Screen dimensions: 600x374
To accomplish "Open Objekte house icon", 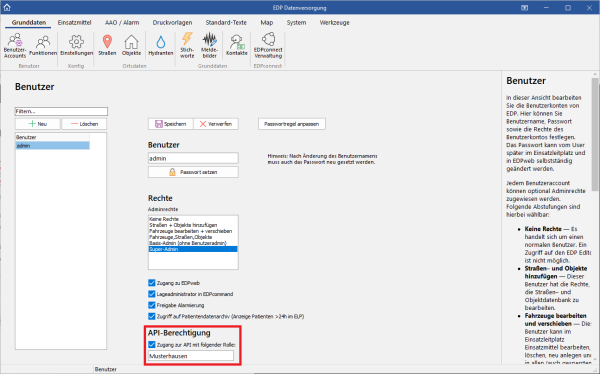I will point(131,46).
